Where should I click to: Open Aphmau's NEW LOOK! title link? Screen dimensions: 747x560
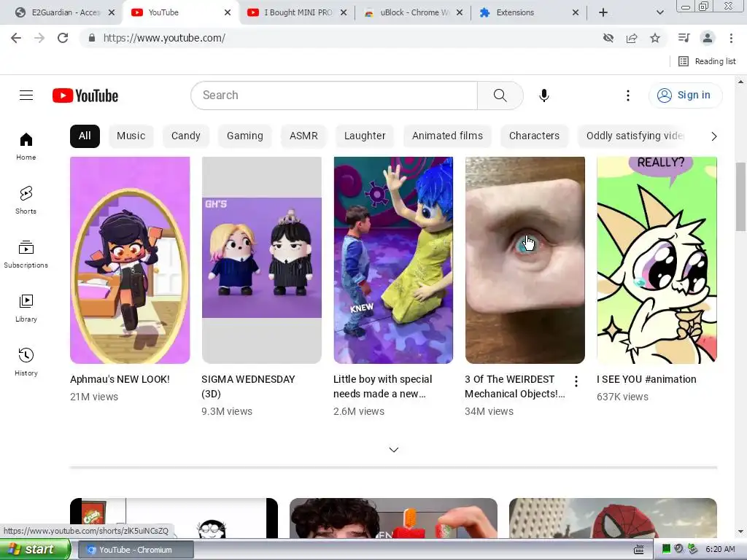(x=120, y=379)
